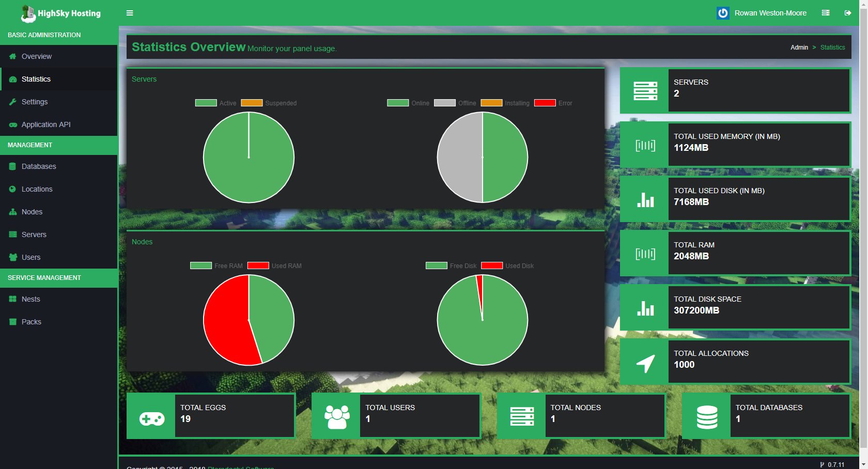Screen dimensions: 868x469
Task: Go to Databases in sidebar
Action: pyautogui.click(x=39, y=166)
